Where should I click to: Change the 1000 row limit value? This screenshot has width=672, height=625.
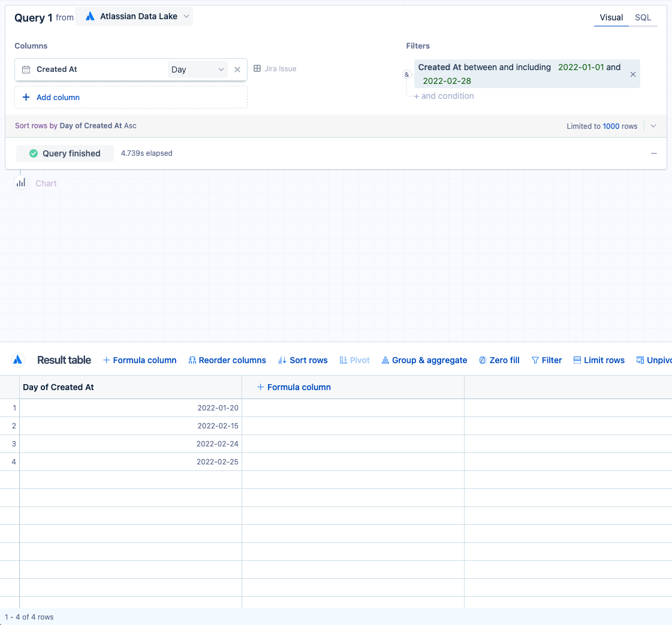611,126
